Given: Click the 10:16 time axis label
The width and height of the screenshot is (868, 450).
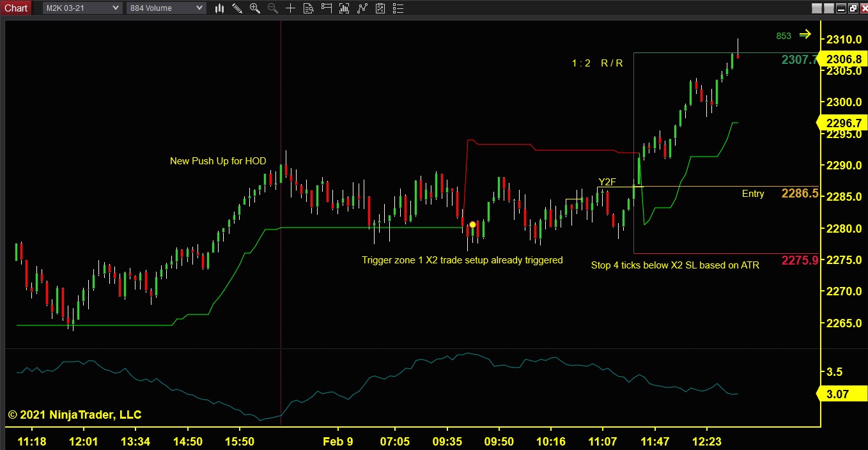Looking at the screenshot, I should click(550, 441).
